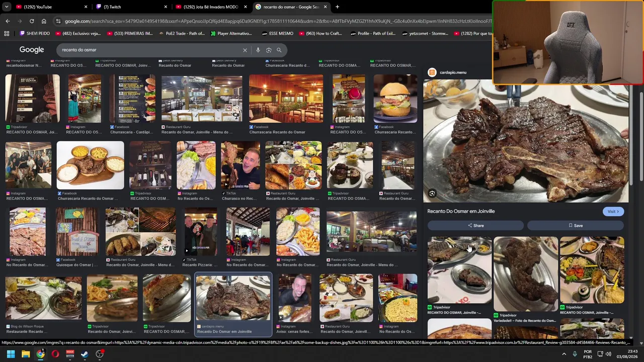Switch to the (1292) YouTube tab

click(51, 7)
